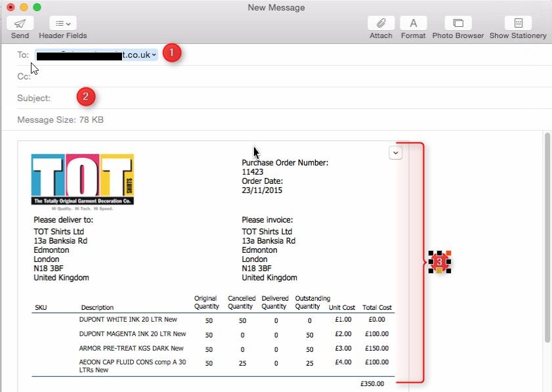The image size is (552, 392).
Task: Open the Format text options
Action: pos(414,23)
